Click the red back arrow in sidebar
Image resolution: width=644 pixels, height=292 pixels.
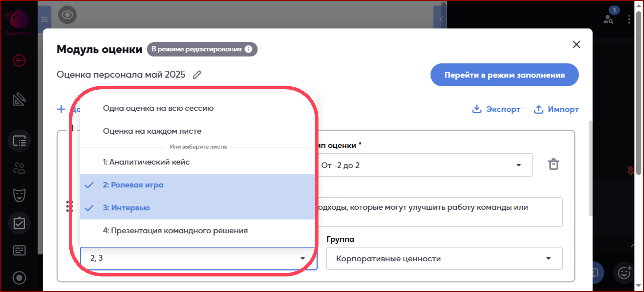[19, 61]
